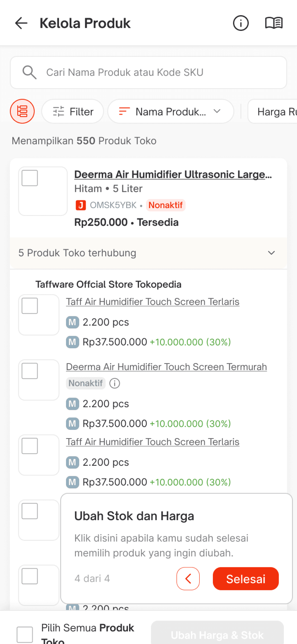The width and height of the screenshot is (297, 644).
Task: Open the Filter options
Action: pyautogui.click(x=73, y=111)
